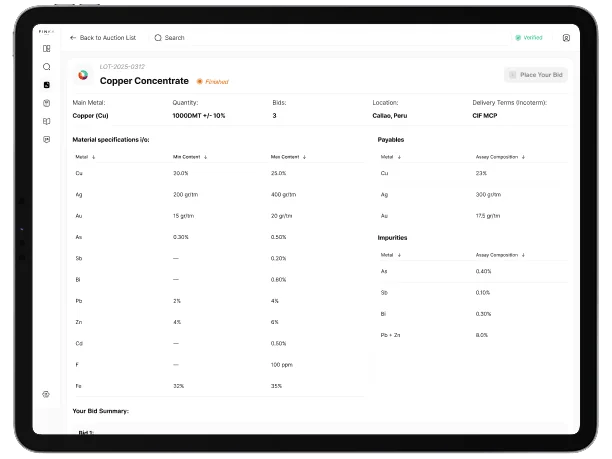Open the chat message icon in sidebar
Image resolution: width=612 pixels, height=459 pixels.
coord(46,139)
